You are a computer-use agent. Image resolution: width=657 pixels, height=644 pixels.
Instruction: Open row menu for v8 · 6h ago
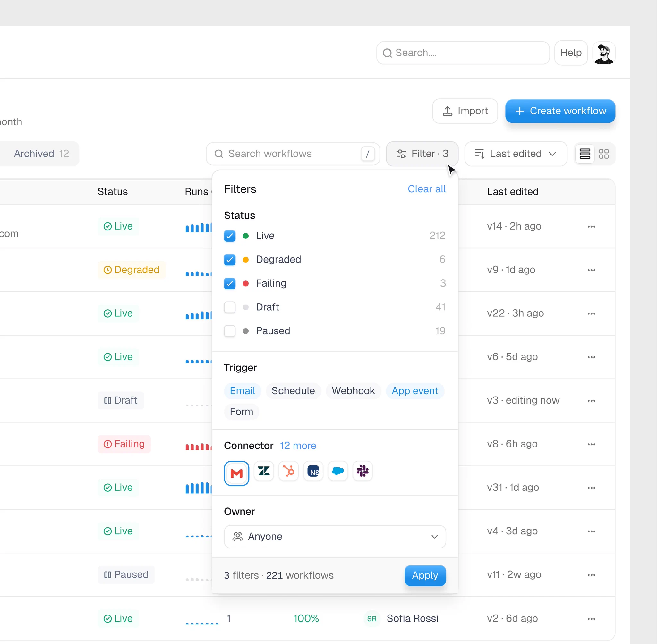click(x=591, y=444)
